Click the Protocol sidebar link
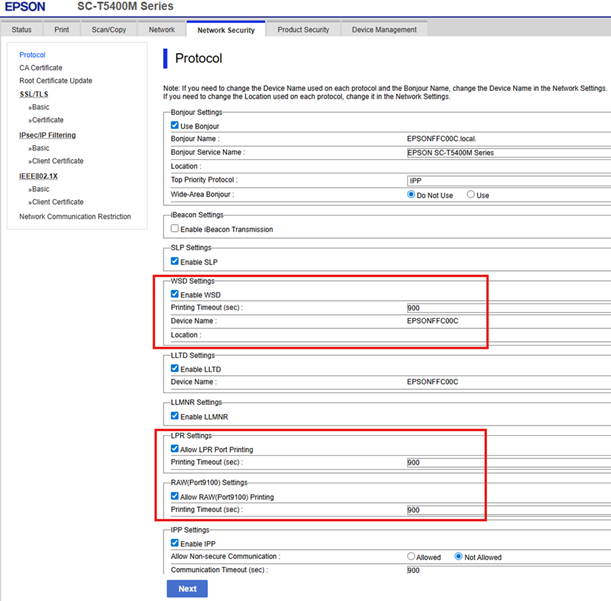The image size is (611, 601). point(32,55)
